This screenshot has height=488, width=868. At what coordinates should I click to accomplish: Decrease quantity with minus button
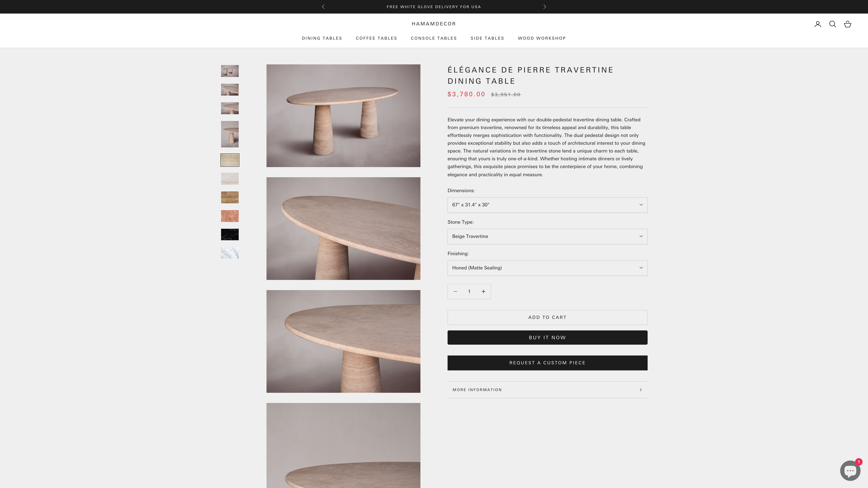(x=455, y=292)
